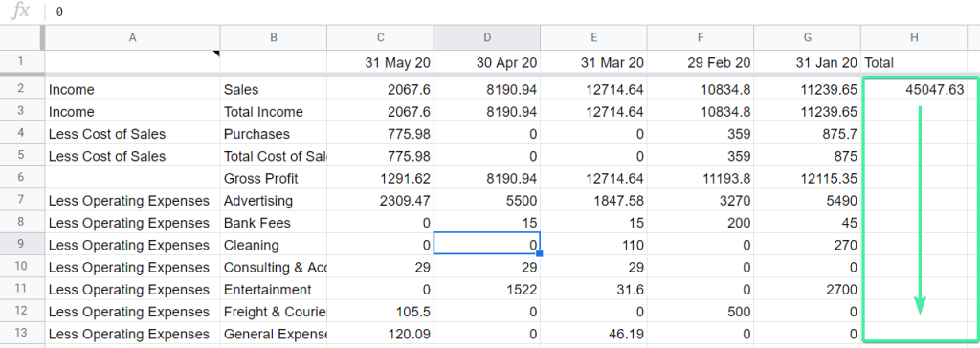
Task: Click the '31 Mar 20' header cell
Action: (x=593, y=62)
